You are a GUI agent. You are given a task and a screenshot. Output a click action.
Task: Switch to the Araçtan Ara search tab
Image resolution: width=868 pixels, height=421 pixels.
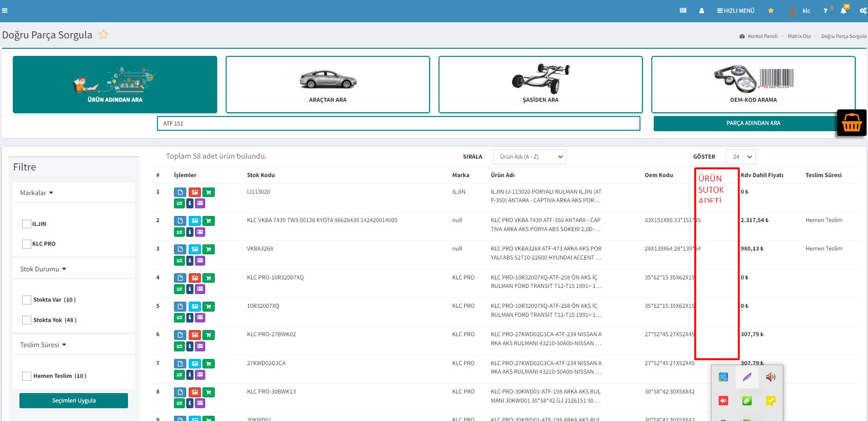(x=328, y=85)
